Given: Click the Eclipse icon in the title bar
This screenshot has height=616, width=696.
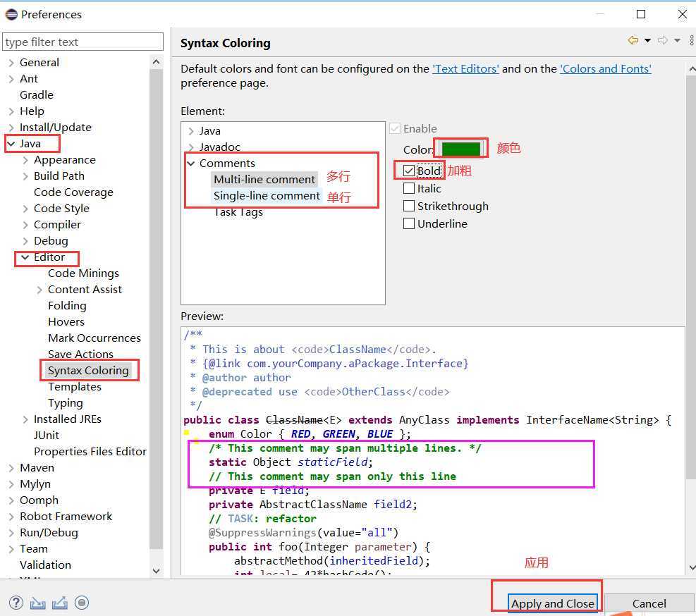Looking at the screenshot, I should [11, 14].
